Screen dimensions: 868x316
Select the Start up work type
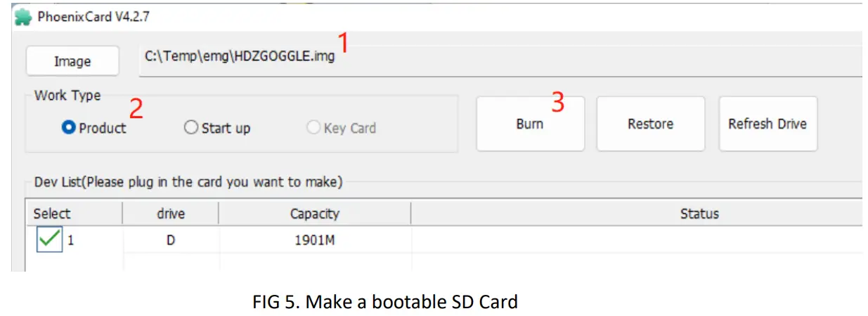(x=191, y=128)
